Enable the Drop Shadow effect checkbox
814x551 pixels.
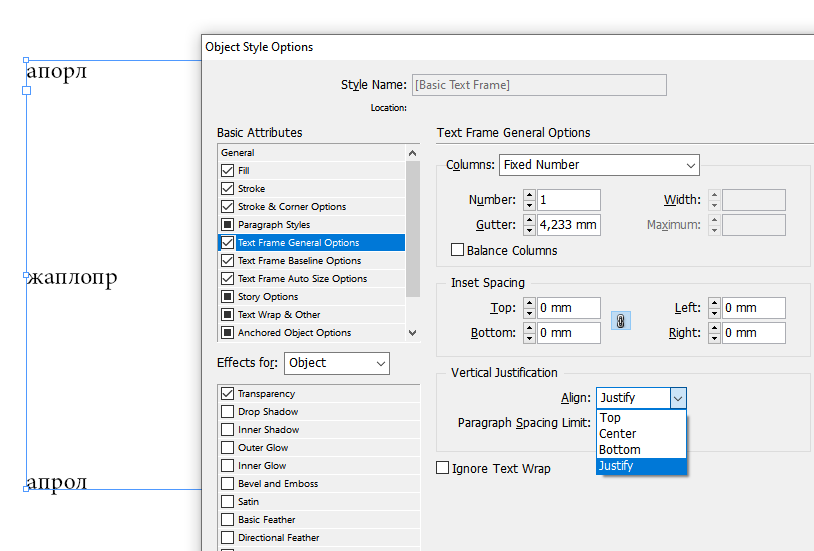[227, 412]
